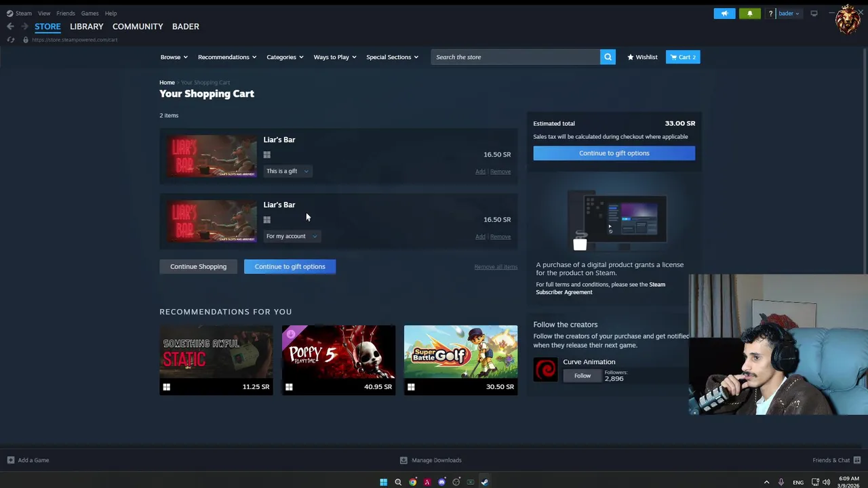Image resolution: width=868 pixels, height=488 pixels.
Task: Click the Add a Game plus icon
Action: pyautogui.click(x=10, y=460)
